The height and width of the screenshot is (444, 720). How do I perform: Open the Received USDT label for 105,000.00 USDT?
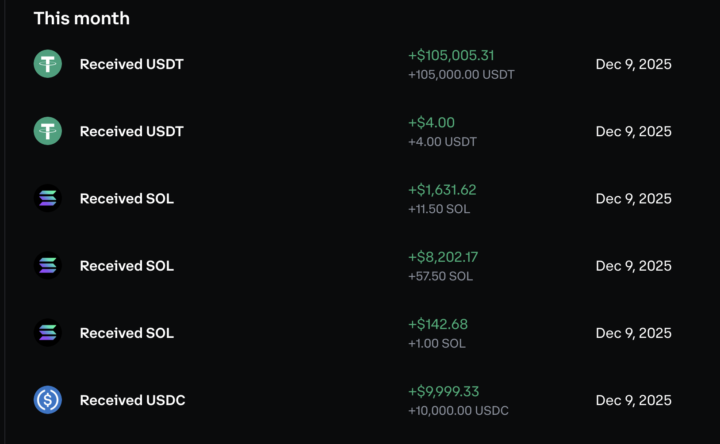[131, 64]
